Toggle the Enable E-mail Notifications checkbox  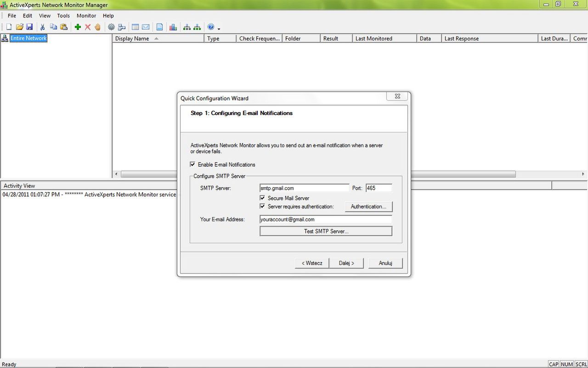[x=193, y=164]
